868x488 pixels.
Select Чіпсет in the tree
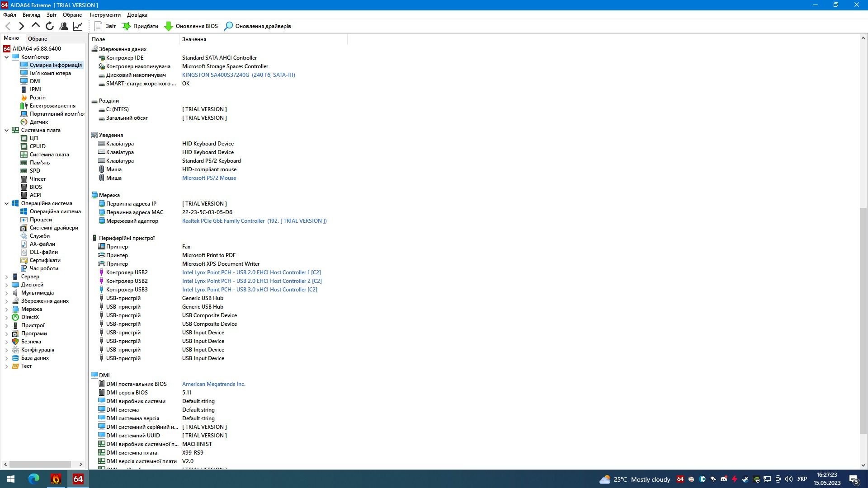(38, 179)
